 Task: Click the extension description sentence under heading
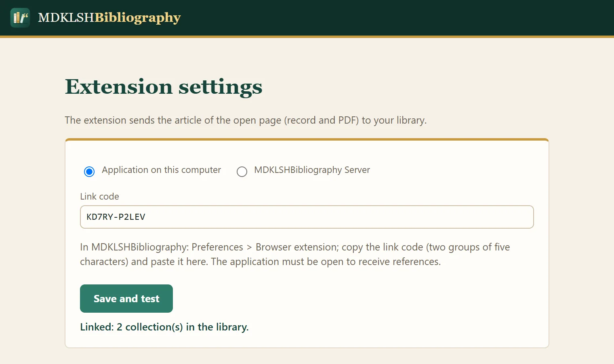pos(246,120)
